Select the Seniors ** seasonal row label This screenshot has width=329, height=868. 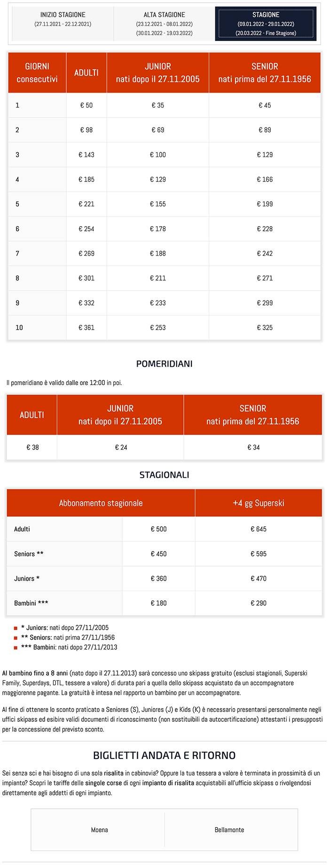coord(29,554)
